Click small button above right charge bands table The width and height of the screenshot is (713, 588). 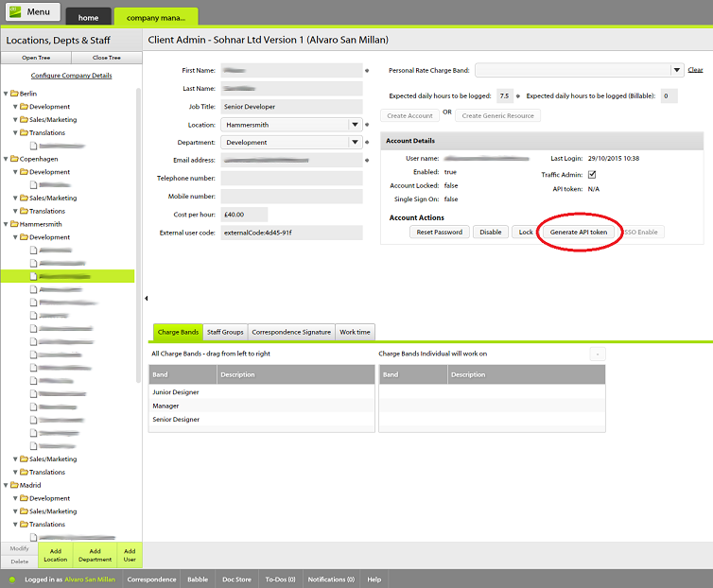597,354
